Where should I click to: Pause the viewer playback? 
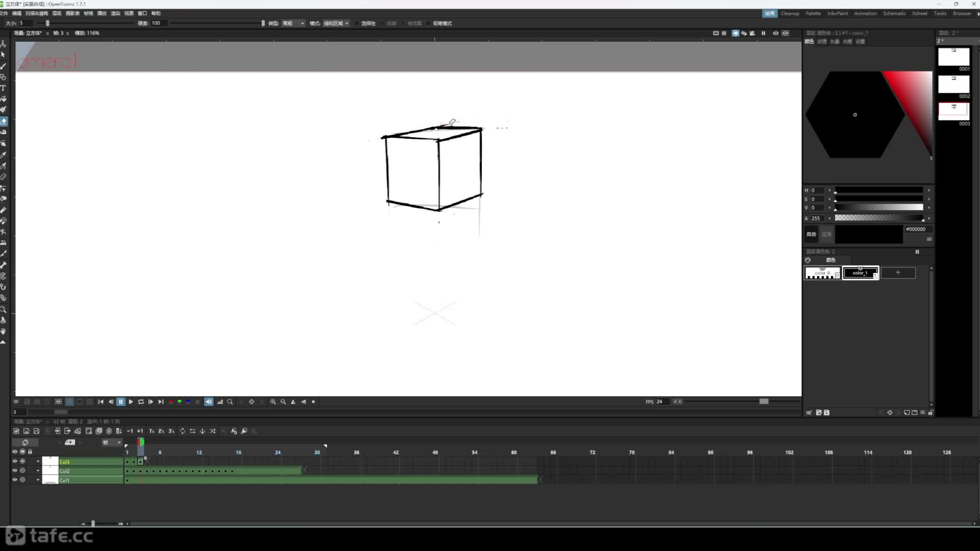point(121,402)
